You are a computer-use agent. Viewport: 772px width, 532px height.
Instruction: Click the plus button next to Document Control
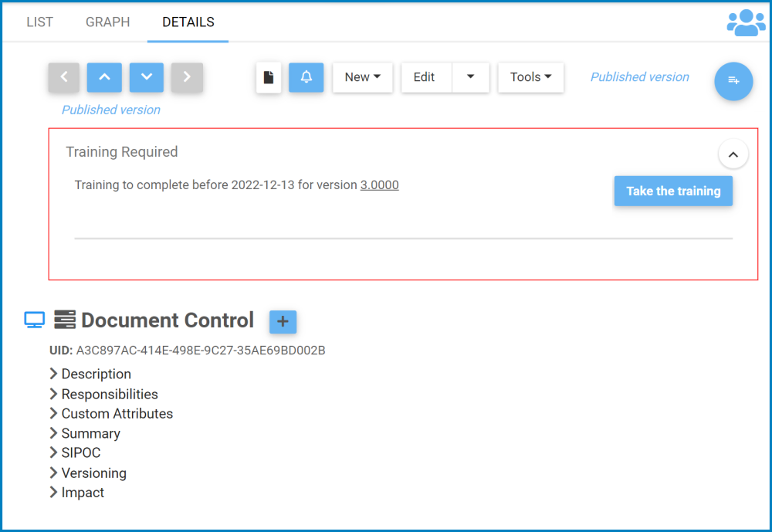point(283,322)
